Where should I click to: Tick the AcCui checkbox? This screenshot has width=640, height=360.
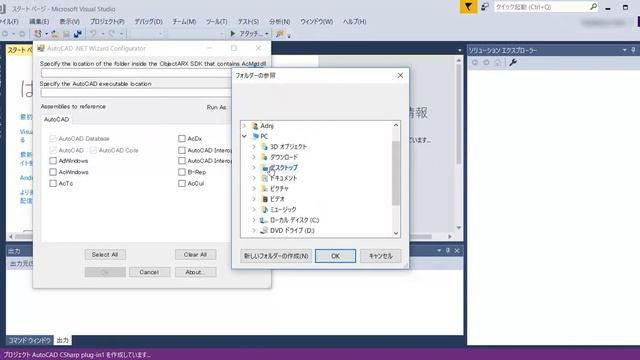(182, 183)
